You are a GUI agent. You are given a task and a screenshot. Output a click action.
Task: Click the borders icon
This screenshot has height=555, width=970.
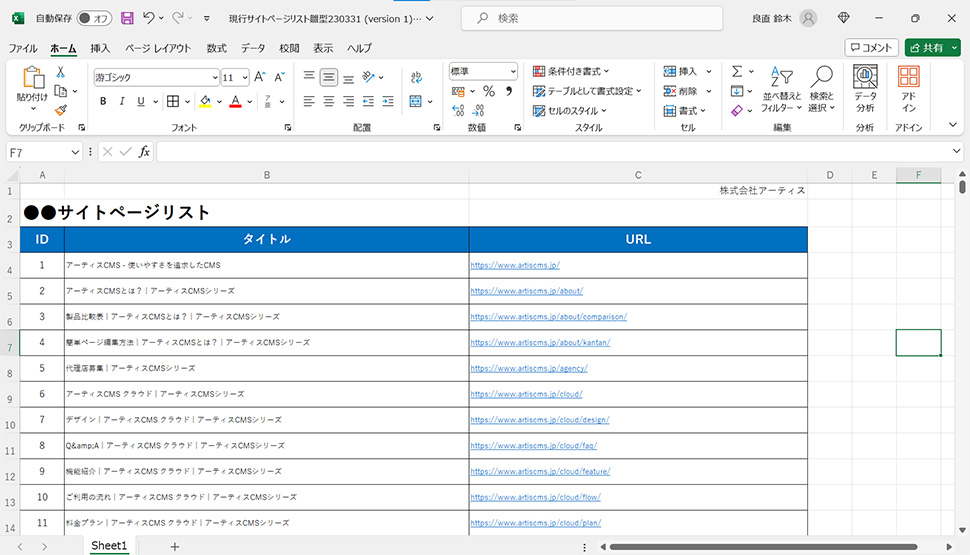(173, 101)
